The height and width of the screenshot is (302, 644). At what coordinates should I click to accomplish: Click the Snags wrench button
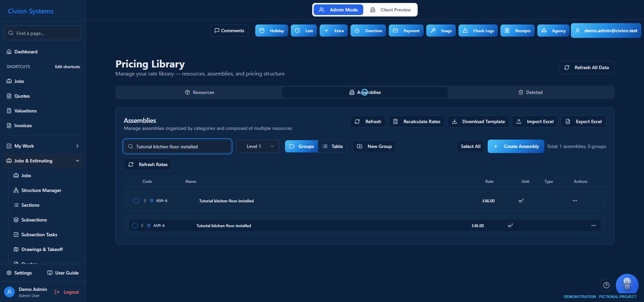coord(441,31)
